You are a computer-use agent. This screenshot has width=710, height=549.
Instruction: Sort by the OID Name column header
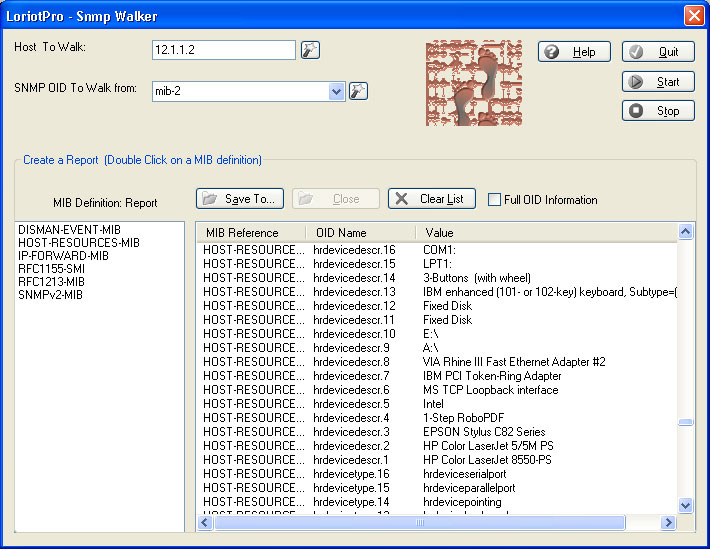tap(359, 233)
